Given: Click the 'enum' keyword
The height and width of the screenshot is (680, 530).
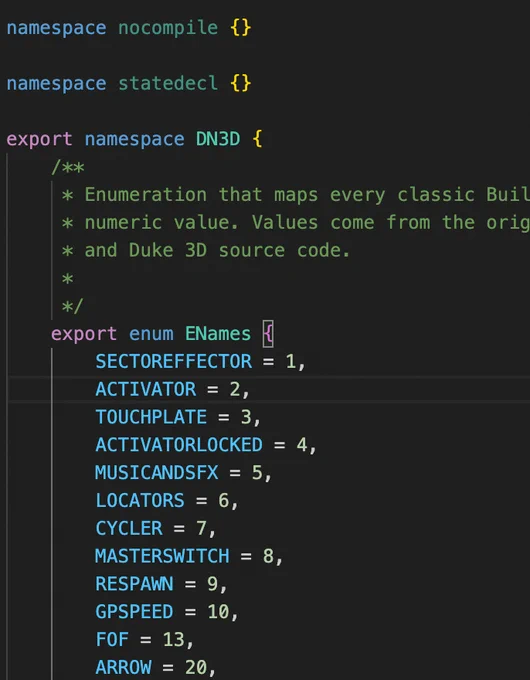Looking at the screenshot, I should pyautogui.click(x=151, y=334).
